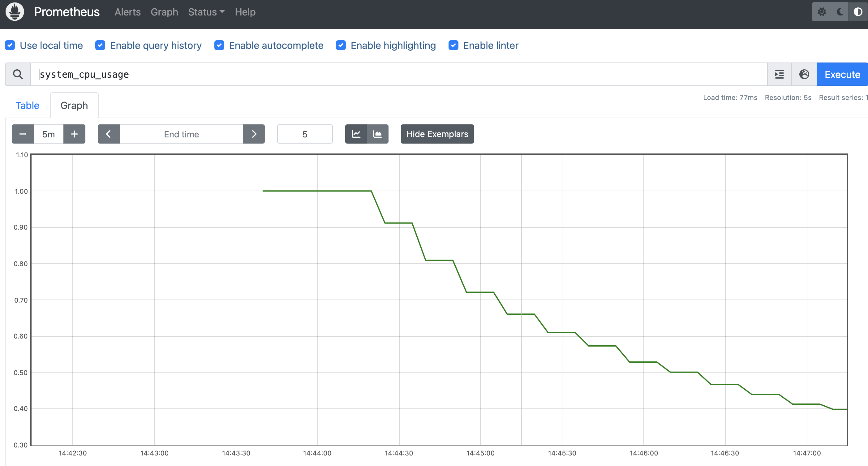The width and height of the screenshot is (868, 466).
Task: Click the resolution field showing 5
Action: pyautogui.click(x=305, y=134)
